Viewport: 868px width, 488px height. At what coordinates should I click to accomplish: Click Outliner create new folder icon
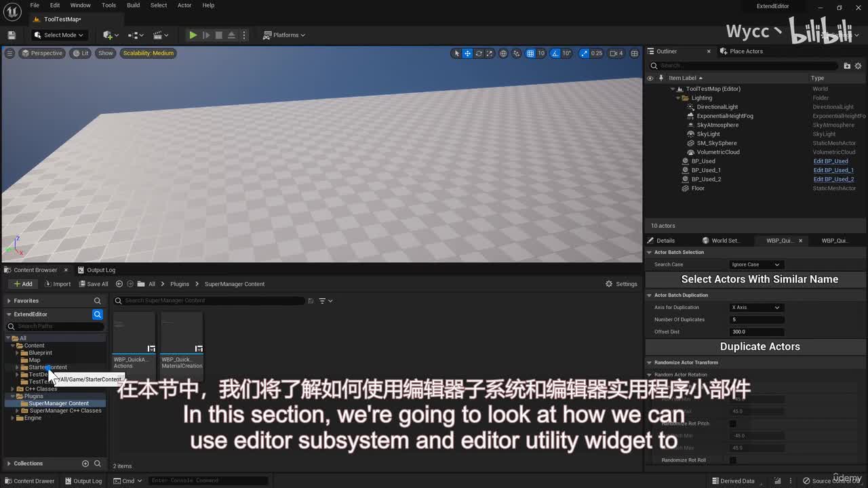click(x=847, y=66)
